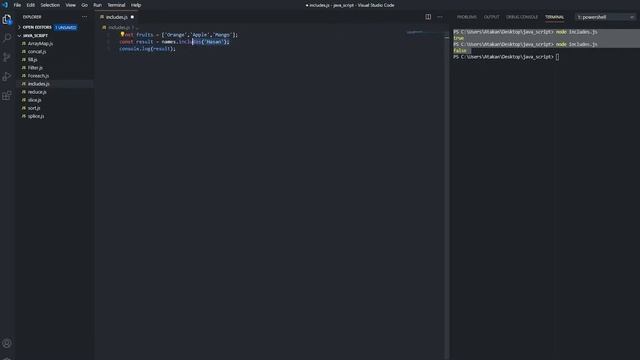Click the unsaved dot on includes.js tab
The image size is (640, 360).
coord(132,17)
